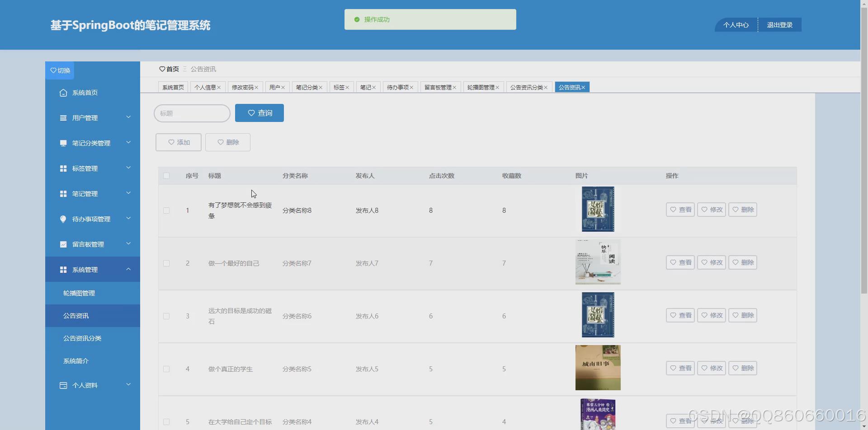Expand the 笔记分类管理 menu chevron
The height and width of the screenshot is (430, 868).
point(128,143)
